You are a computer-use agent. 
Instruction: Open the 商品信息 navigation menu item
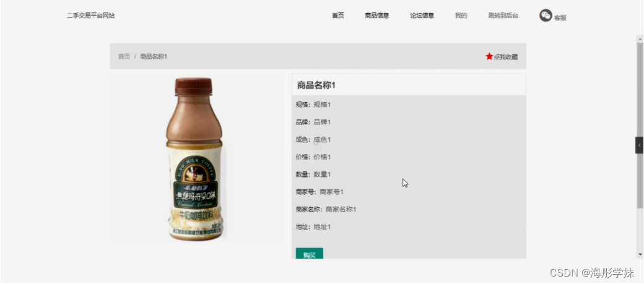click(376, 15)
